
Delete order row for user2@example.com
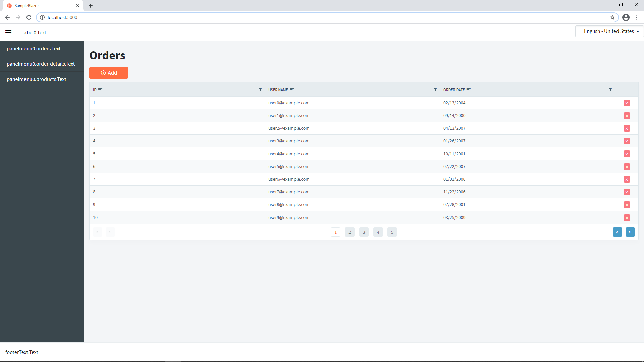tap(627, 128)
